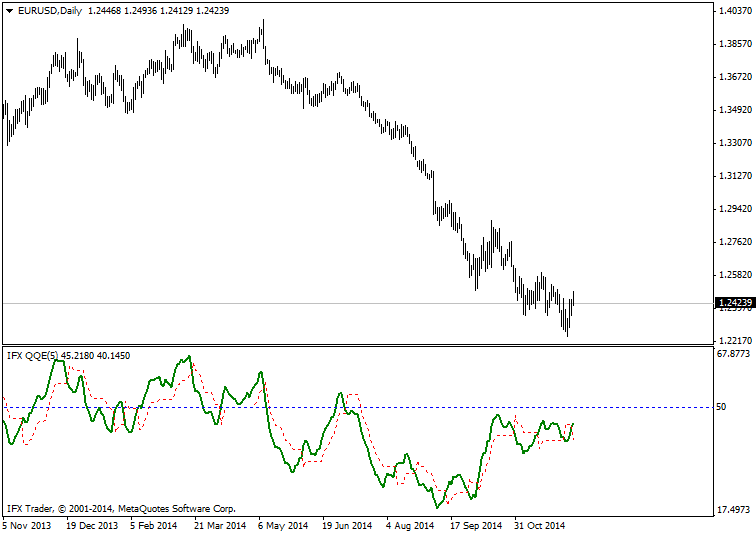The width and height of the screenshot is (756, 534).
Task: Click the 1.31270 price scale value
Action: (x=734, y=176)
